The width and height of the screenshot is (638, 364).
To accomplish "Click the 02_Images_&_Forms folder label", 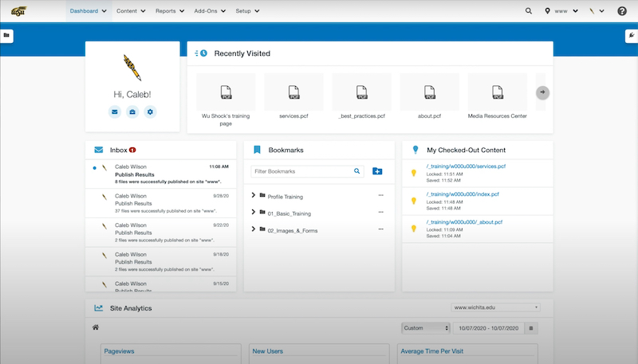I will 293,231.
